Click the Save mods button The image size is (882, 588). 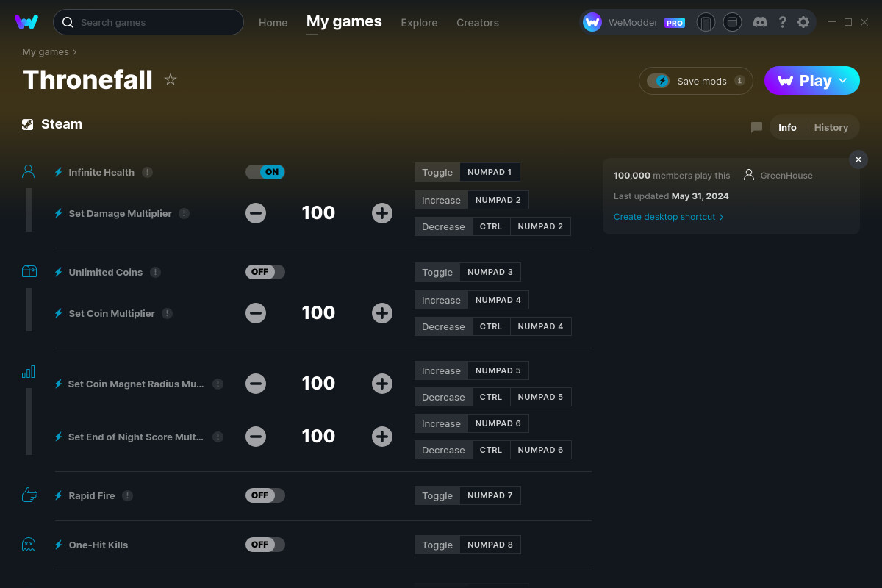[x=695, y=81]
